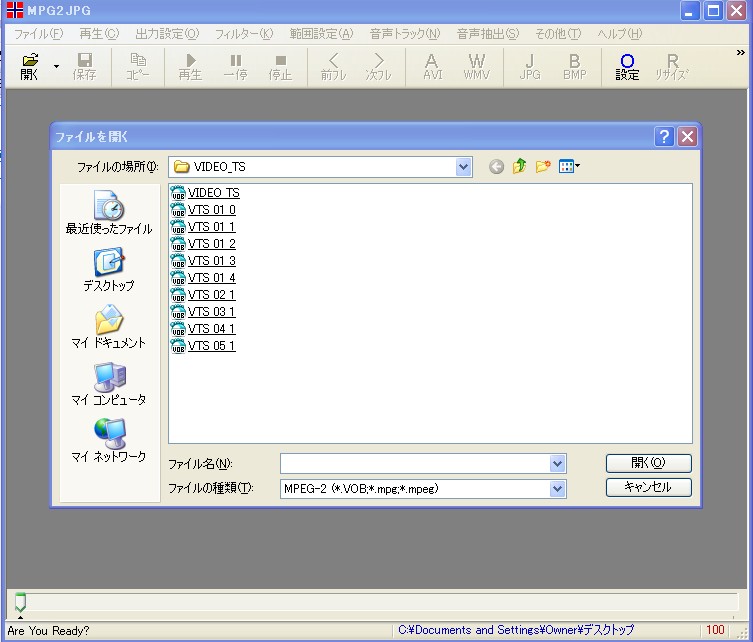Open the Filter (フィルター) menu
753x642 pixels.
244,34
